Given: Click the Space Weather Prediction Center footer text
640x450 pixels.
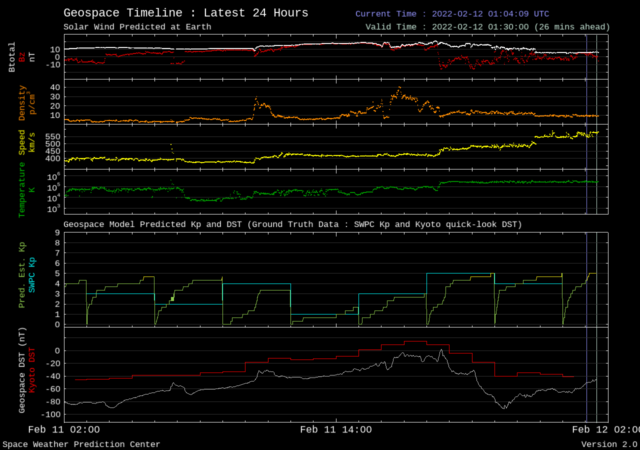Looking at the screenshot, I should click(x=84, y=443).
